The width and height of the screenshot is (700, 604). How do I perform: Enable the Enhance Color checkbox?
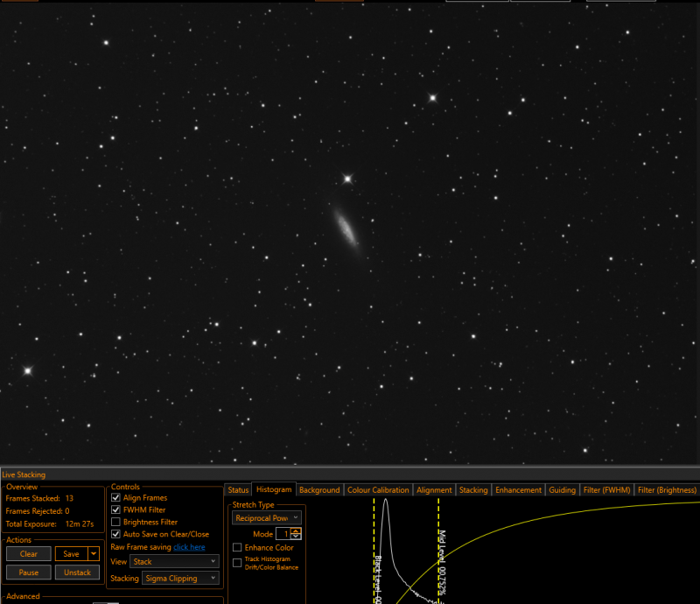[x=237, y=547]
